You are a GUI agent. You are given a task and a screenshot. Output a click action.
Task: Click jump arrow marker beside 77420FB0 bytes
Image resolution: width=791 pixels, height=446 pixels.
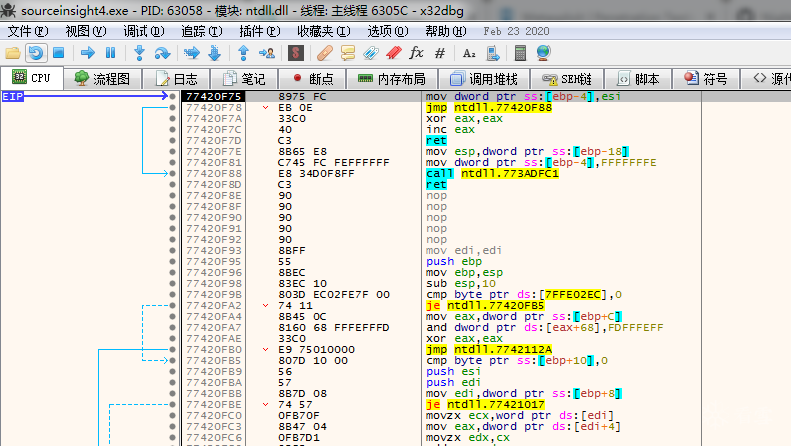[265, 350]
